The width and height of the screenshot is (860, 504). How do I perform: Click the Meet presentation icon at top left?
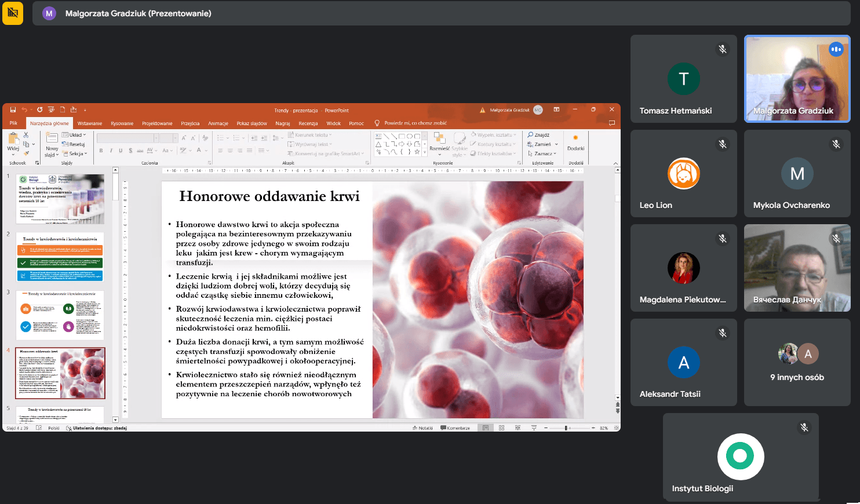click(x=13, y=13)
